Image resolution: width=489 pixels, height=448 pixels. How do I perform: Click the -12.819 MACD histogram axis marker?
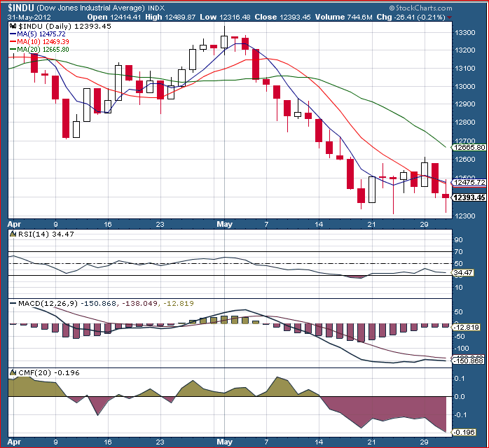(466, 327)
